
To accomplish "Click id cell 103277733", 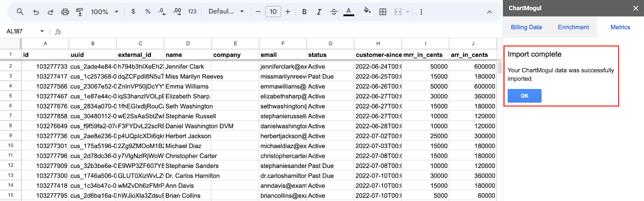I will coord(45,66).
